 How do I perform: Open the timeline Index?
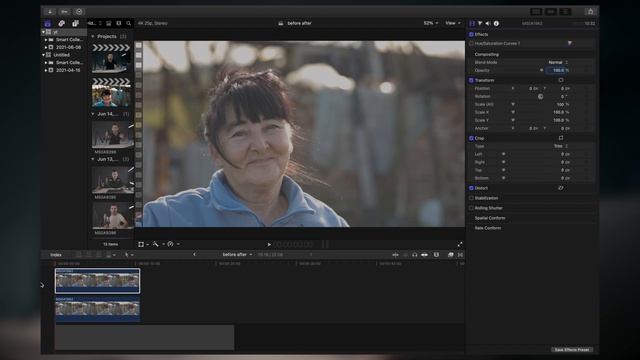[x=56, y=255]
